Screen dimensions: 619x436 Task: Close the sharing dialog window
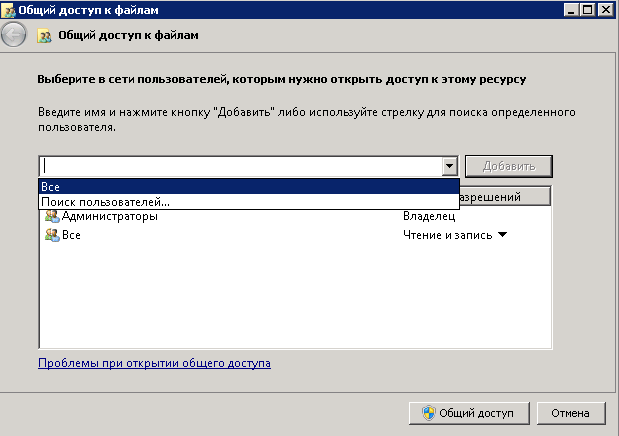click(606, 10)
